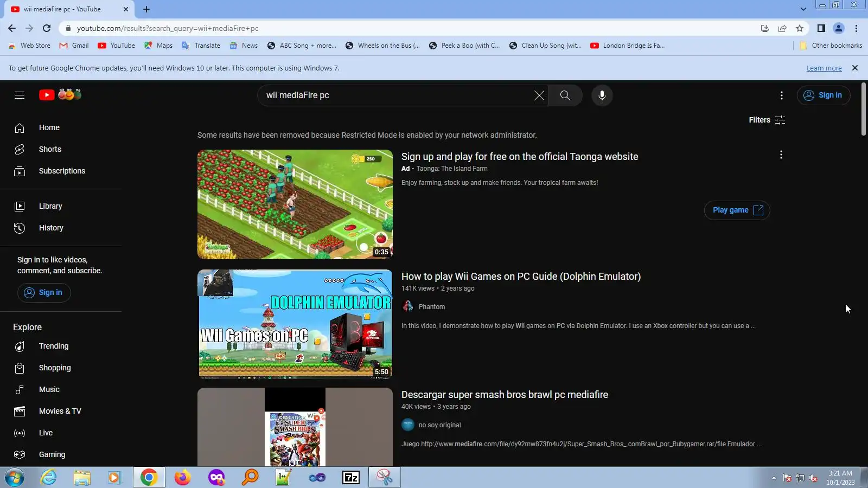Open 'How to play Wii Games on PC Guide' title
The height and width of the screenshot is (488, 868).
pos(521,277)
